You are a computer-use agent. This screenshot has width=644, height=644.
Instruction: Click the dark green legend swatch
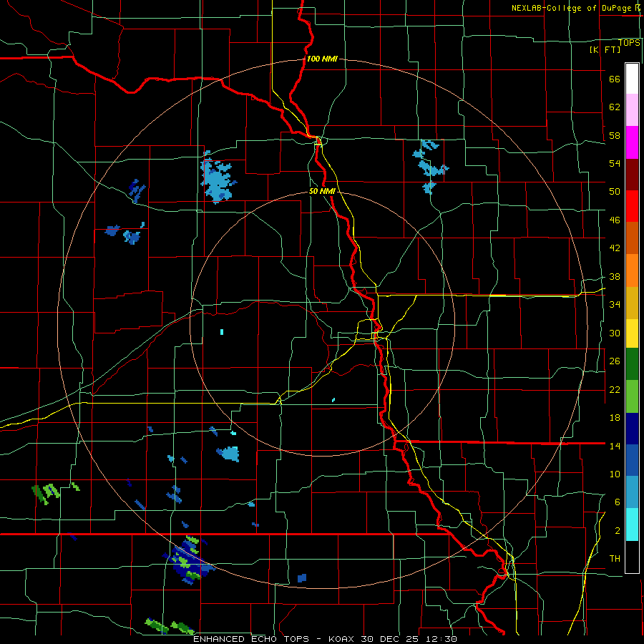pos(632,364)
